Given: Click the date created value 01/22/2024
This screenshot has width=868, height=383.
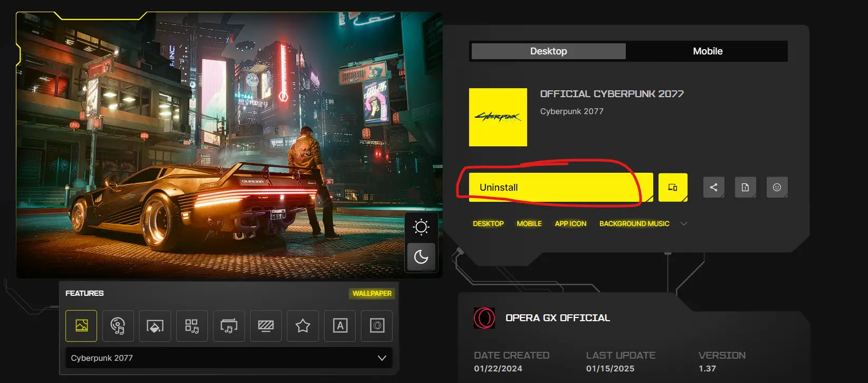Looking at the screenshot, I should pyautogui.click(x=498, y=369).
